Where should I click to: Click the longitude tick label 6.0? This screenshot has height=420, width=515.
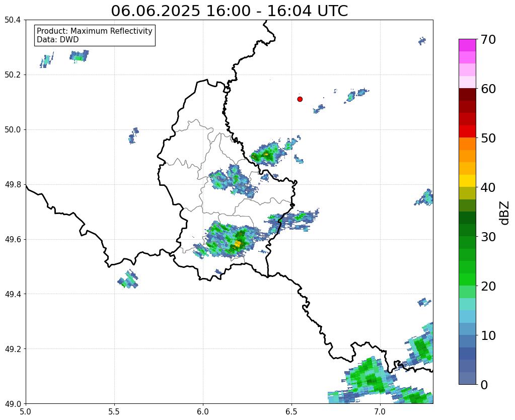(x=203, y=411)
